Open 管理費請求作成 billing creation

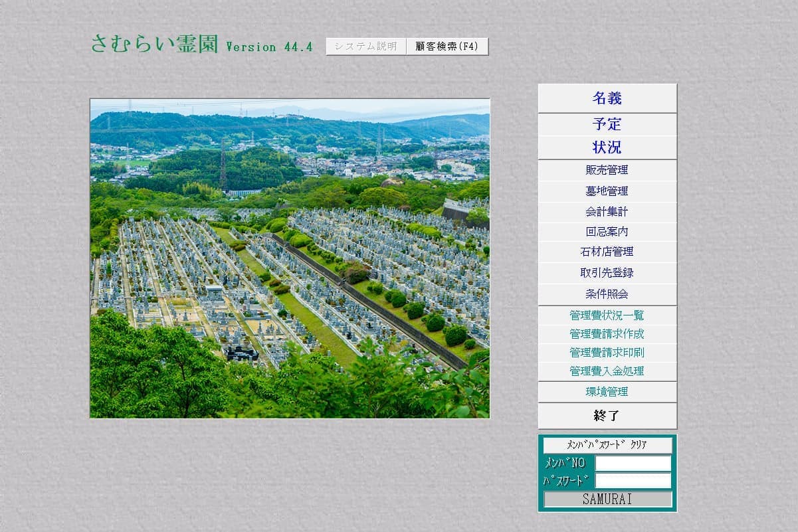pyautogui.click(x=607, y=334)
